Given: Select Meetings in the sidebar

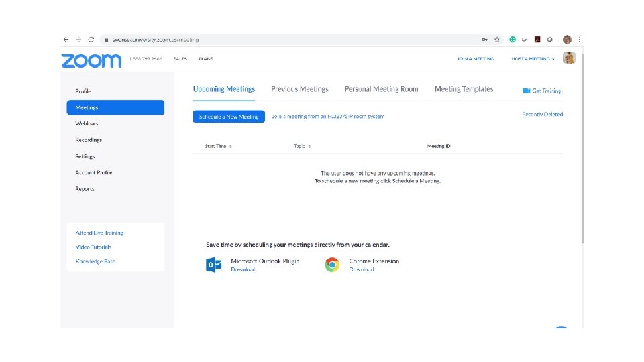Looking at the screenshot, I should [x=115, y=107].
